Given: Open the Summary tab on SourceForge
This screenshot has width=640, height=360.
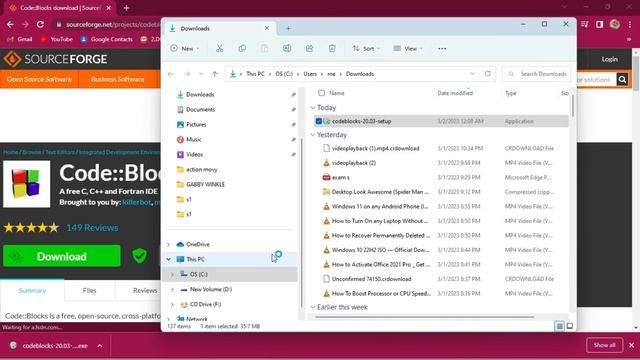Looking at the screenshot, I should (32, 290).
